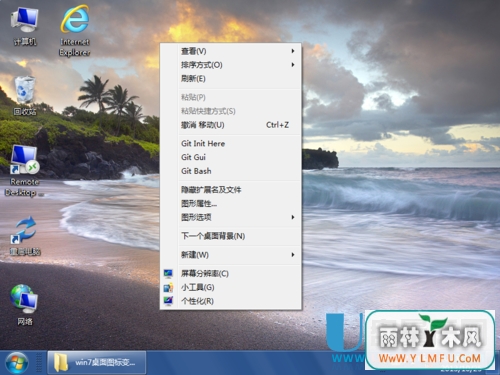
Task: Select the Remote Desktop shortcut icon
Action: tap(24, 171)
